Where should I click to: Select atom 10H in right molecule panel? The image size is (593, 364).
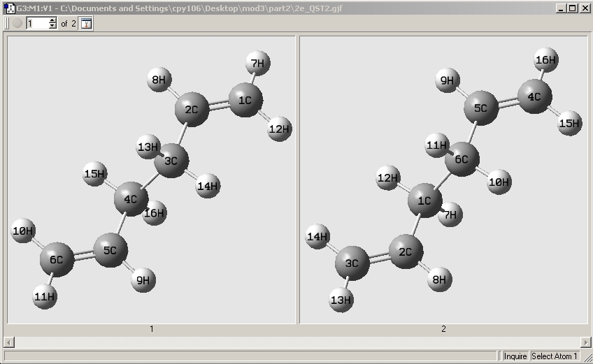[499, 182]
